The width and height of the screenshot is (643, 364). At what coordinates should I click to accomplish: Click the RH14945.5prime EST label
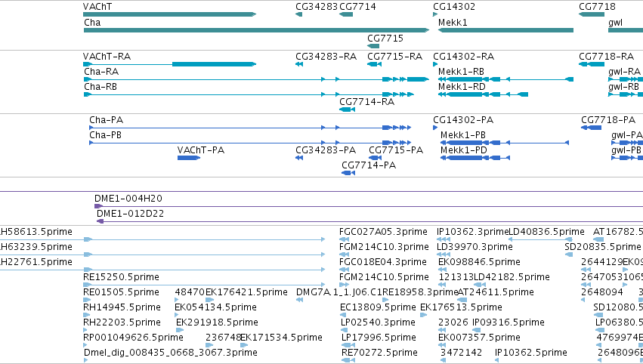pos(122,307)
